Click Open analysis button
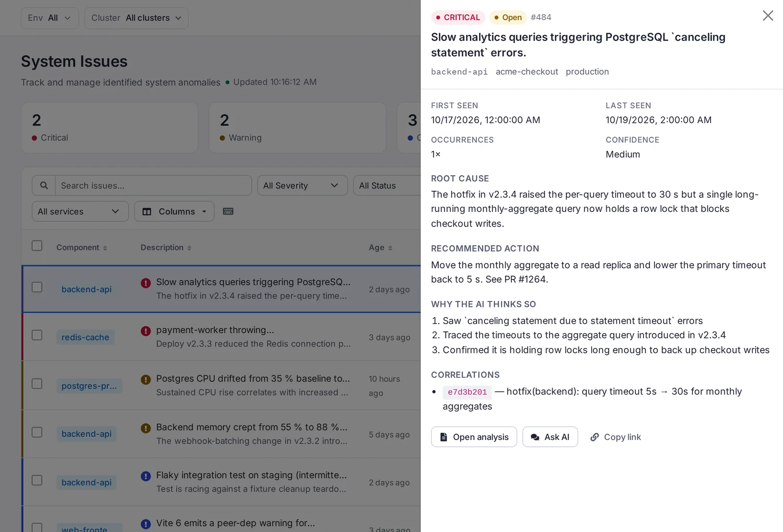 coord(474,437)
